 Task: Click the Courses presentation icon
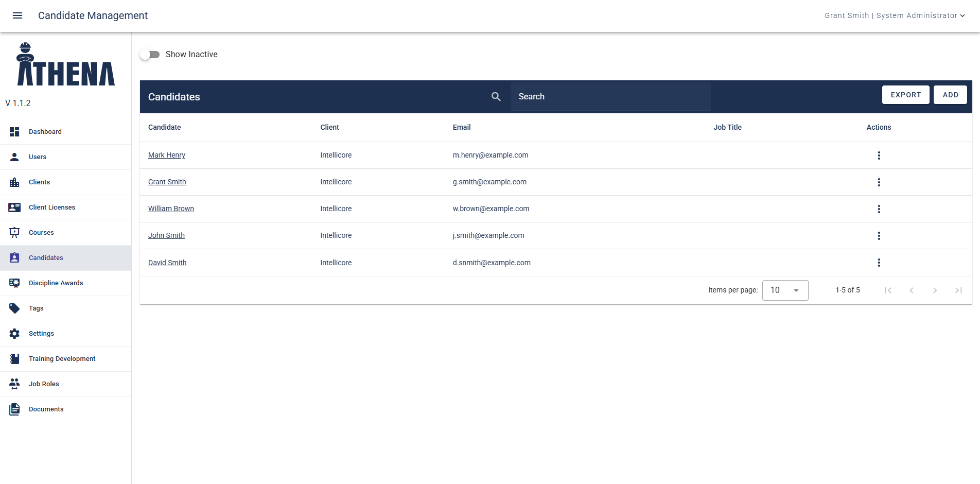tap(14, 233)
